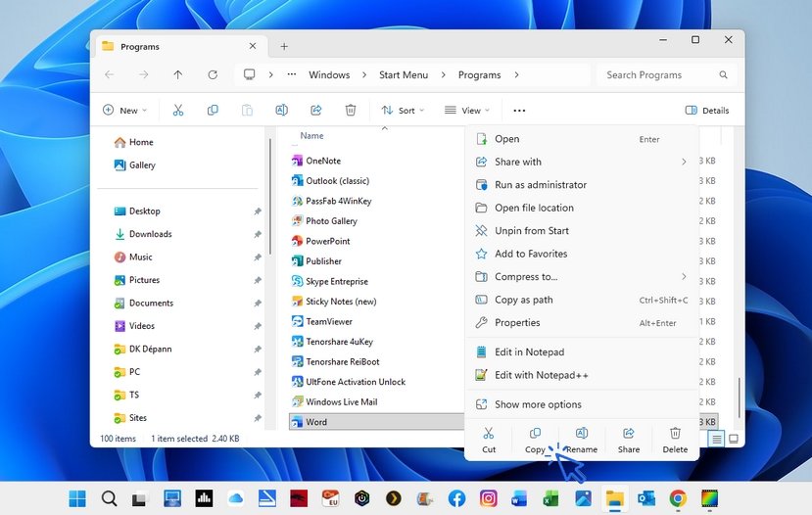The image size is (812, 515).
Task: Click the New button in toolbar
Action: click(x=124, y=111)
